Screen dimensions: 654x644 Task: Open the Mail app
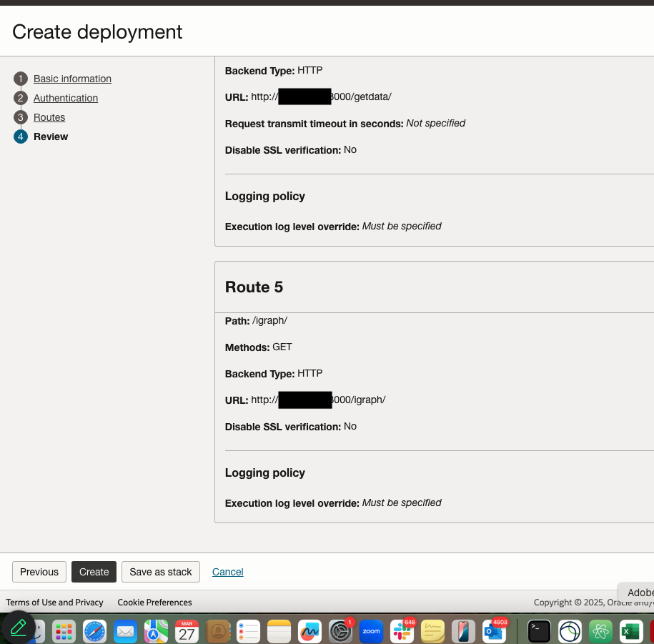click(x=125, y=631)
